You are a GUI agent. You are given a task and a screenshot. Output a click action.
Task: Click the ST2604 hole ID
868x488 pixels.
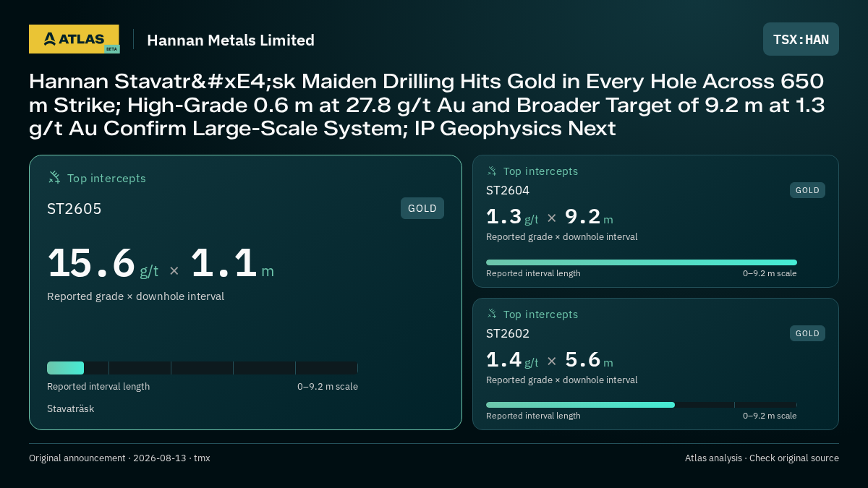[x=508, y=191]
